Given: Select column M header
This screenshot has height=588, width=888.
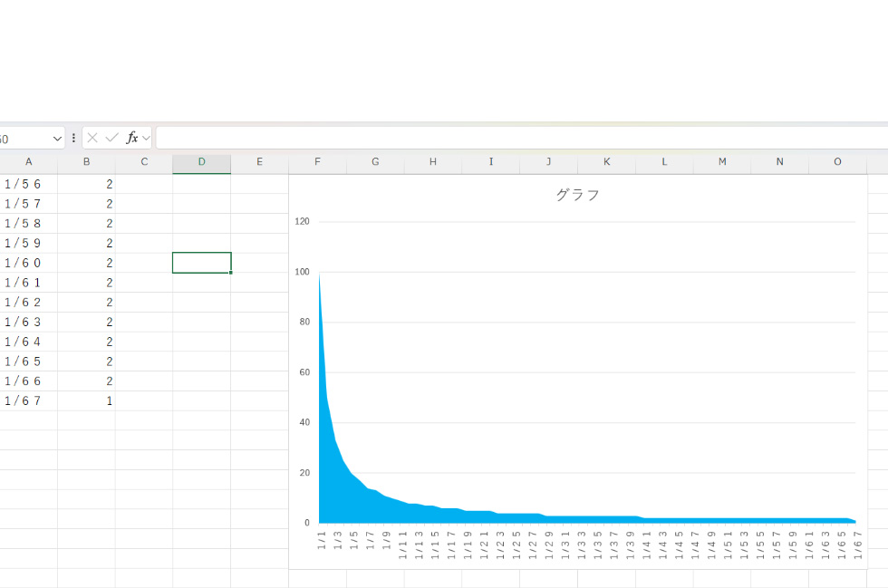Looking at the screenshot, I should [722, 162].
